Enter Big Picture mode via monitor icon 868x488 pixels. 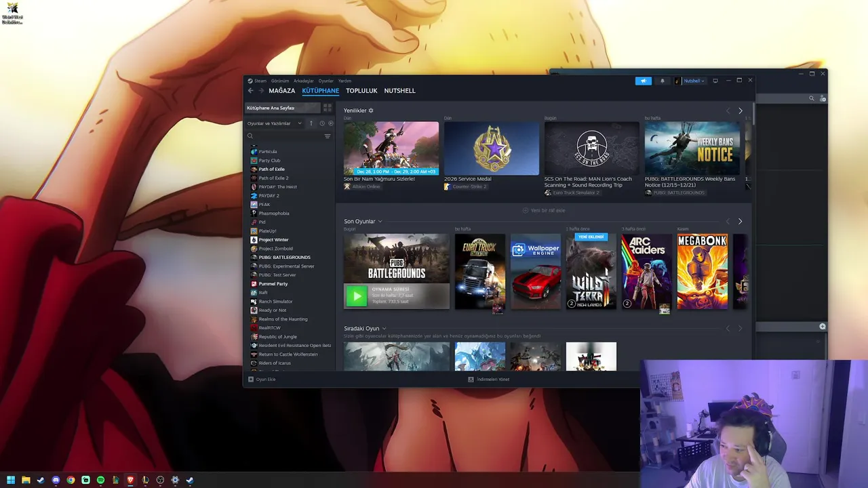(715, 81)
